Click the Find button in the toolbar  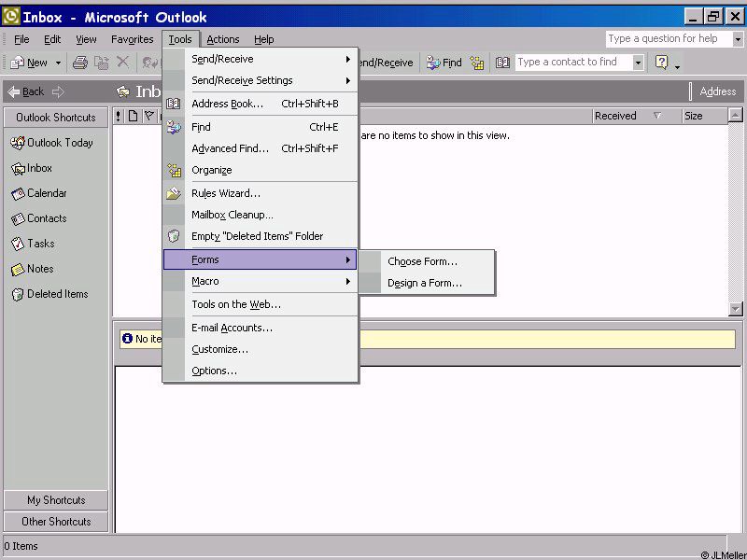pos(444,63)
